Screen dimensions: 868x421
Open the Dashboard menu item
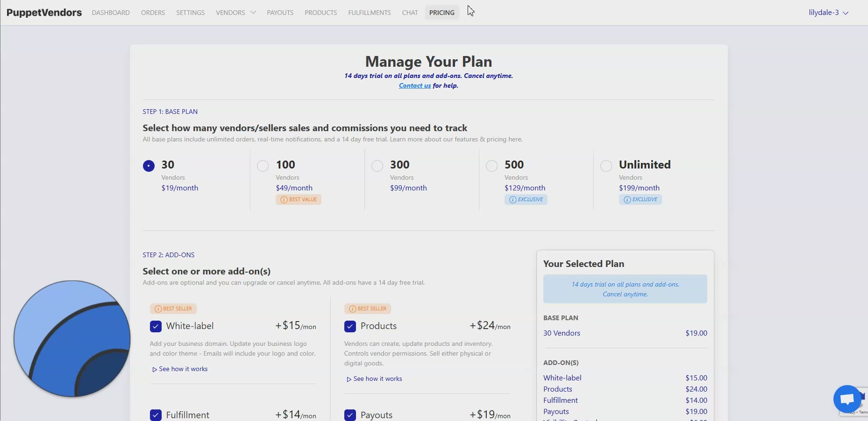[x=111, y=13]
